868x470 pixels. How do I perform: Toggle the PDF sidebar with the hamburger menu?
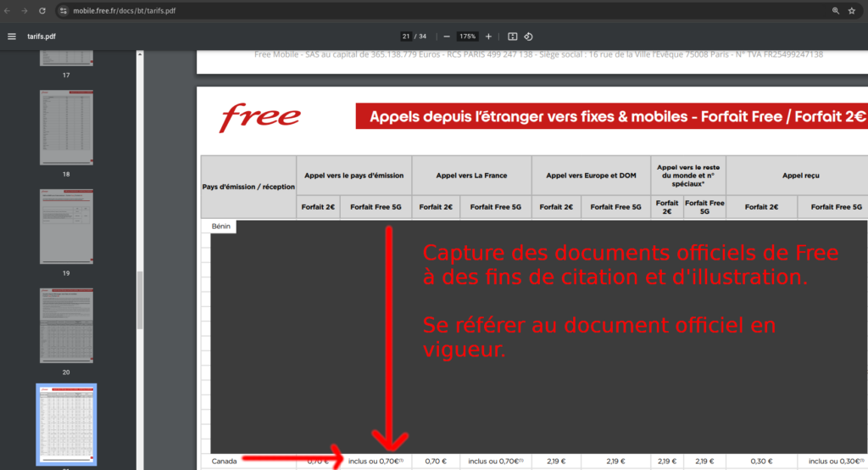12,36
